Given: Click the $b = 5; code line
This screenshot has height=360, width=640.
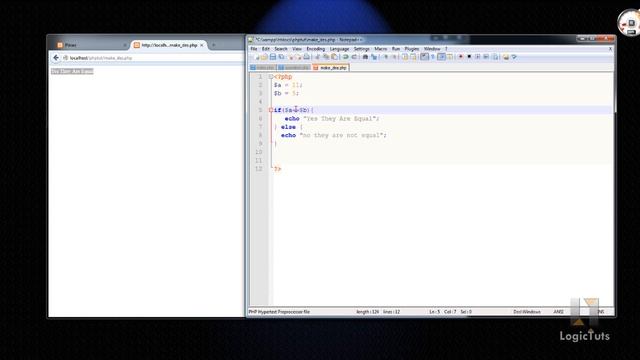Looking at the screenshot, I should [x=286, y=93].
